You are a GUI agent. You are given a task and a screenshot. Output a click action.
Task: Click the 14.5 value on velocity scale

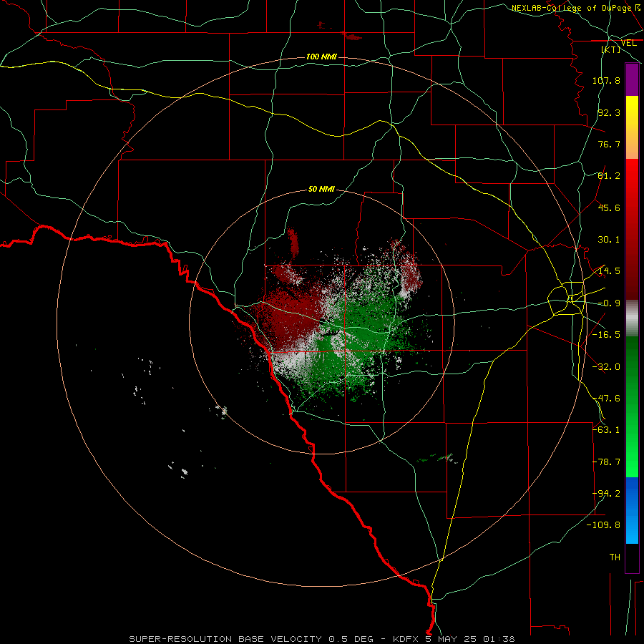[x=609, y=271]
